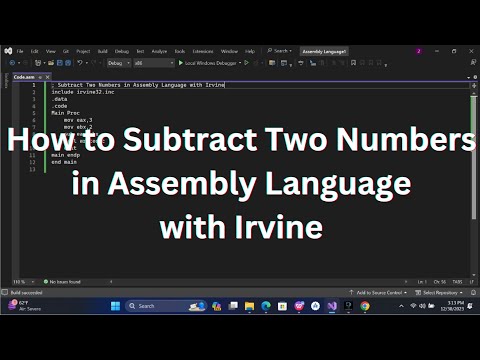The height and width of the screenshot is (360, 480).
Task: Open the Project menu
Action: pyautogui.click(x=83, y=51)
